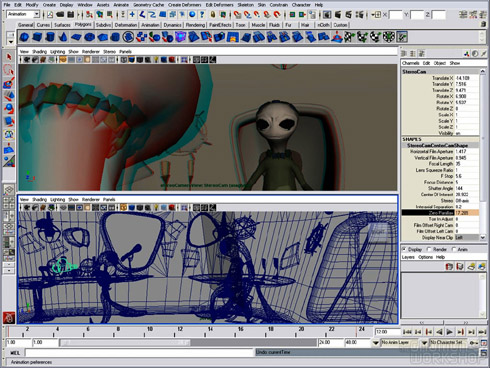Screen dimensions: 490x368
Task: Click the help question-mark icon in status line
Action: click(202, 14)
